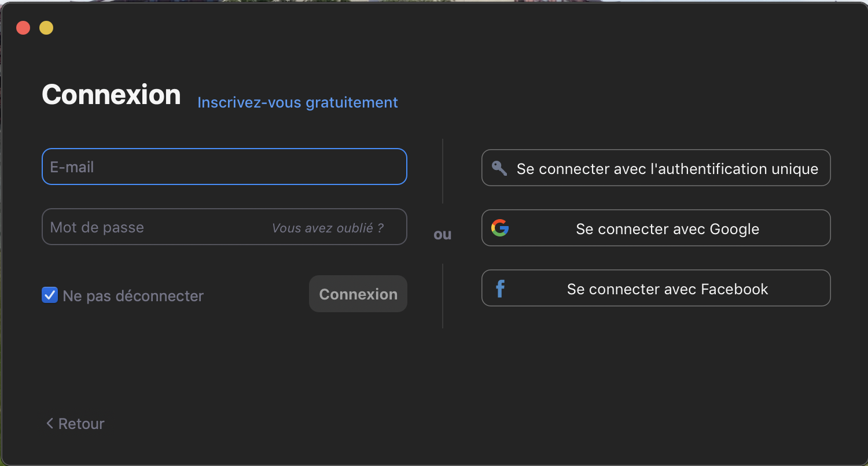This screenshot has width=868, height=466.
Task: Click into the Mot de passe field
Action: click(x=150, y=227)
